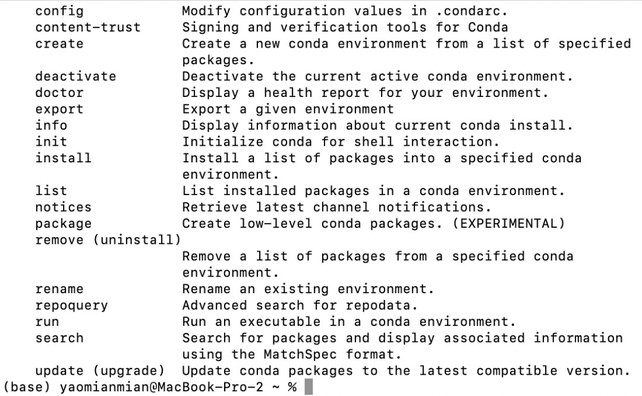This screenshot has width=642, height=396.
Task: Click the 'update (upgrade)' command text
Action: (100, 371)
